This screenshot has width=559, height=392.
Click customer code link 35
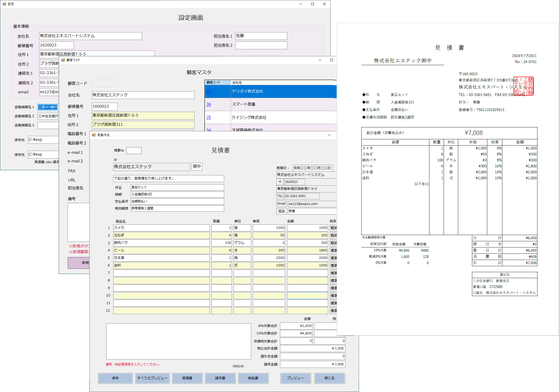pyautogui.click(x=209, y=117)
